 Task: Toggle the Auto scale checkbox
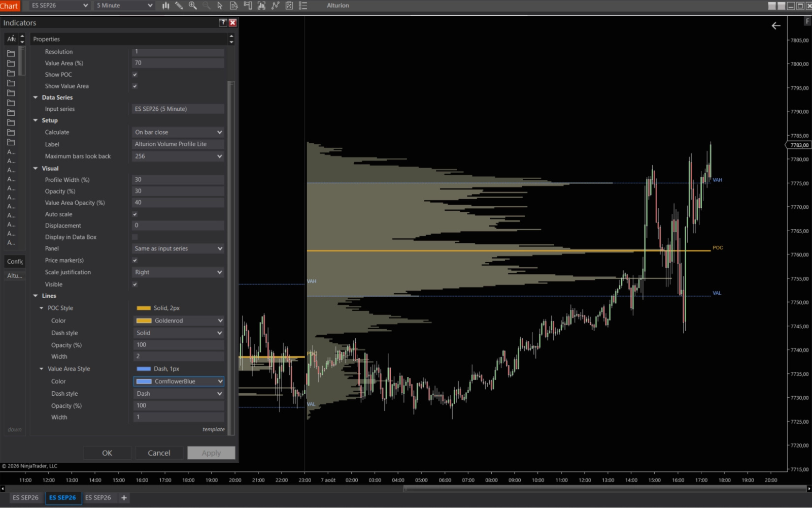point(135,214)
